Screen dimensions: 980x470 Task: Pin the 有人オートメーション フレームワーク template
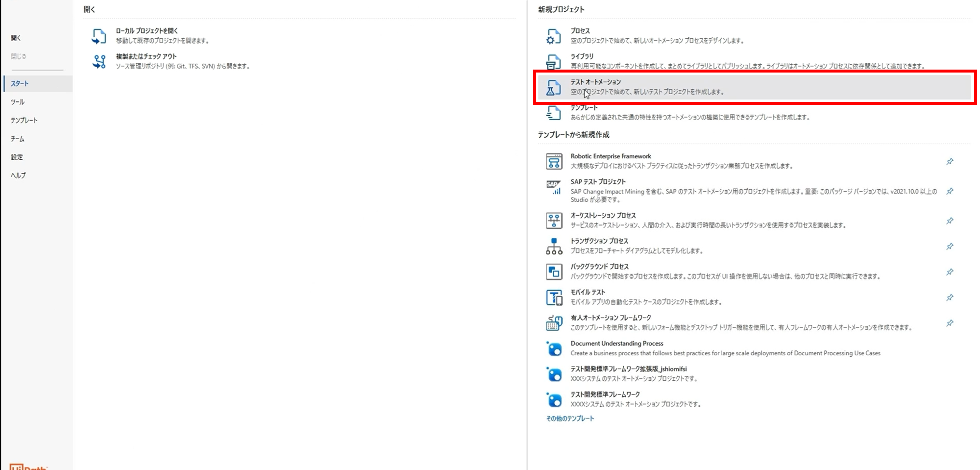(x=950, y=323)
